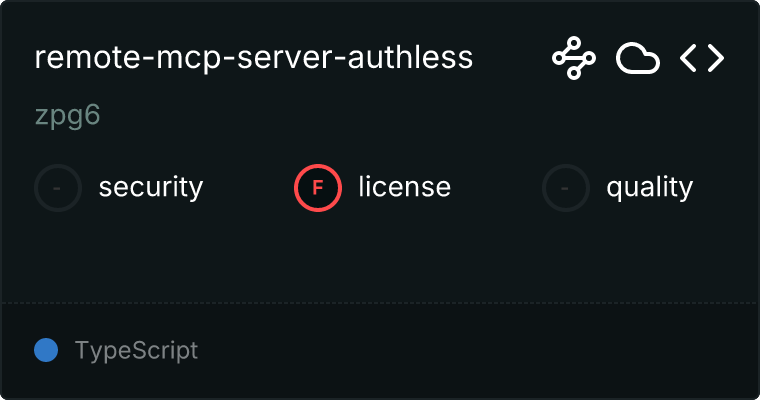Click the dash inside the security circle

point(57,188)
